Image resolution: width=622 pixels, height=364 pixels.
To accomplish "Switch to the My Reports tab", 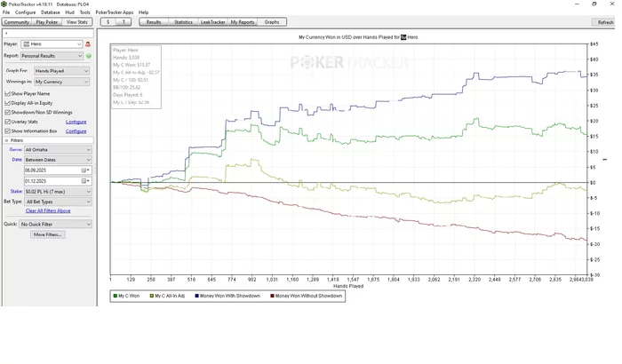I will (243, 22).
